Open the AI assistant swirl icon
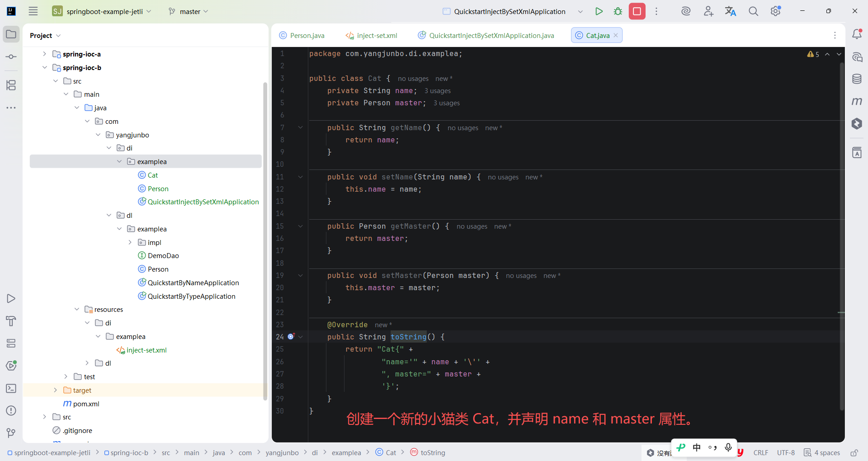Image resolution: width=868 pixels, height=461 pixels. (x=686, y=11)
